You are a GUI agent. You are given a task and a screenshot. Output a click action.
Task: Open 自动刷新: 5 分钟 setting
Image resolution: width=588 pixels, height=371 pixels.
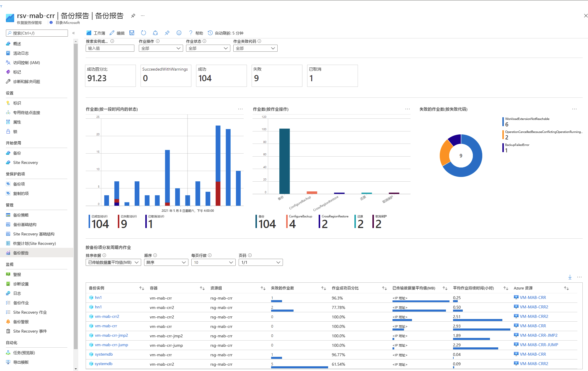tap(226, 33)
